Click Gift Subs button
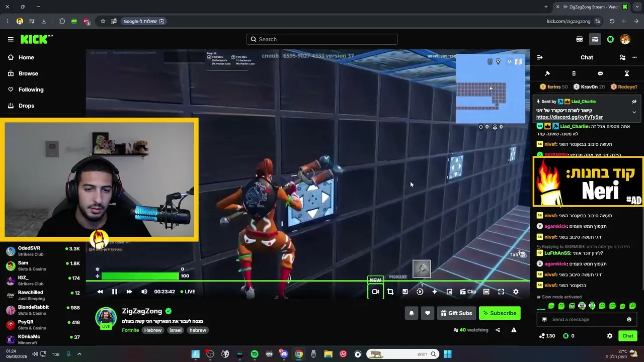This screenshot has width=644, height=362. click(456, 313)
